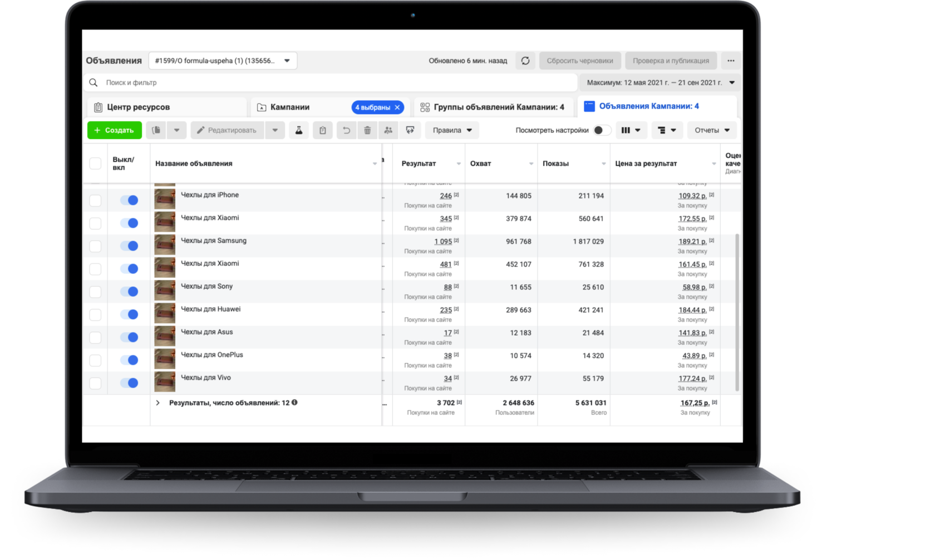The image size is (935, 560).
Task: Open the dropdown arrow beside Редактировать
Action: point(275,130)
